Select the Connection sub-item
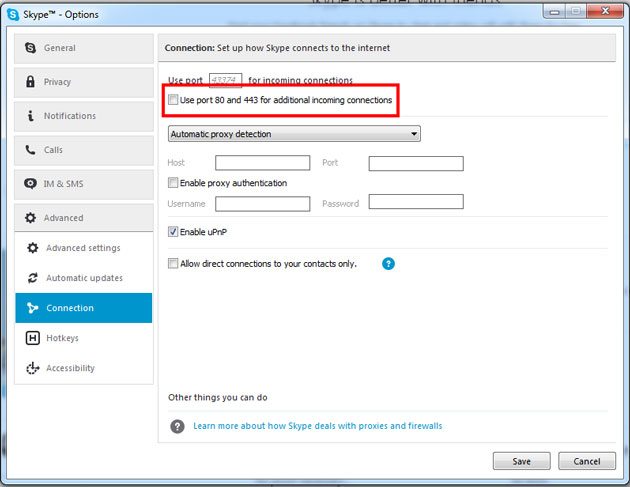Screen dimensions: 630x487 point(84,308)
